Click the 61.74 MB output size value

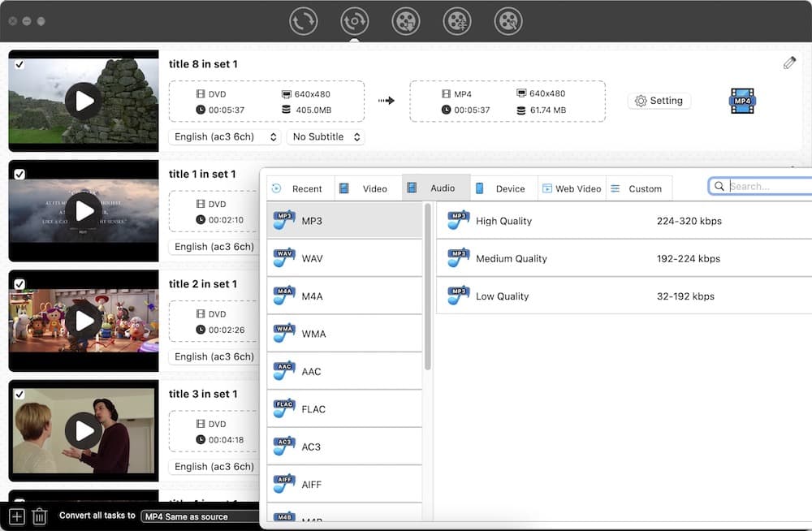(x=548, y=110)
